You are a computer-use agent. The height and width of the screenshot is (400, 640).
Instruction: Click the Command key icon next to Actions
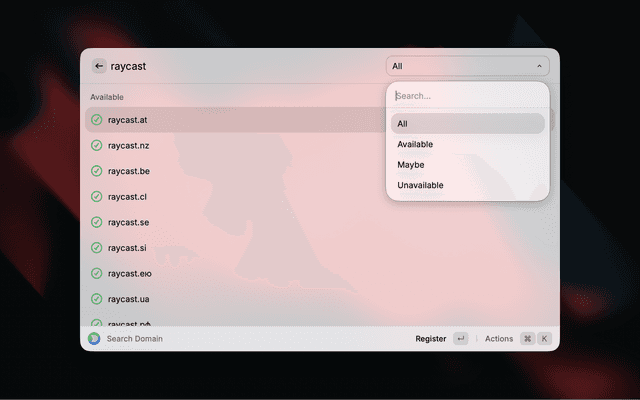point(527,338)
